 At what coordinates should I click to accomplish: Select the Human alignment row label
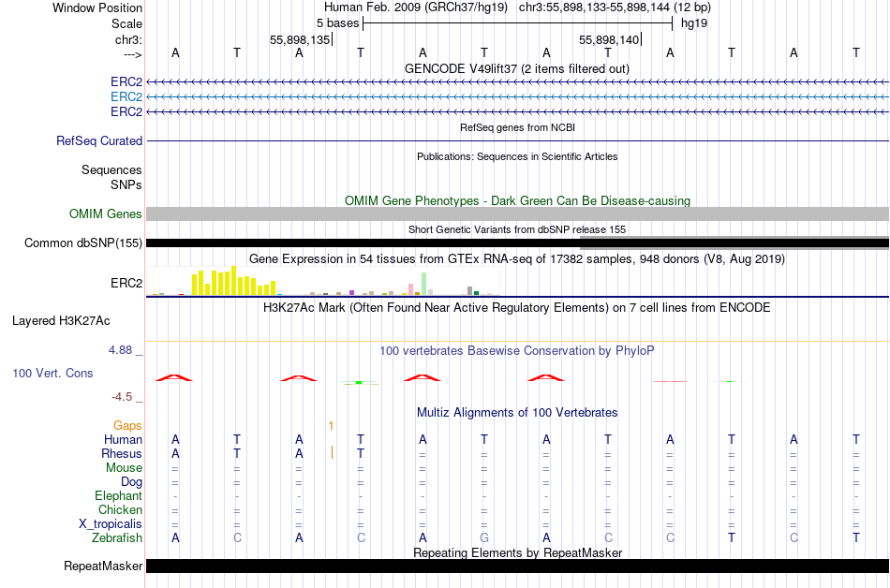(123, 439)
